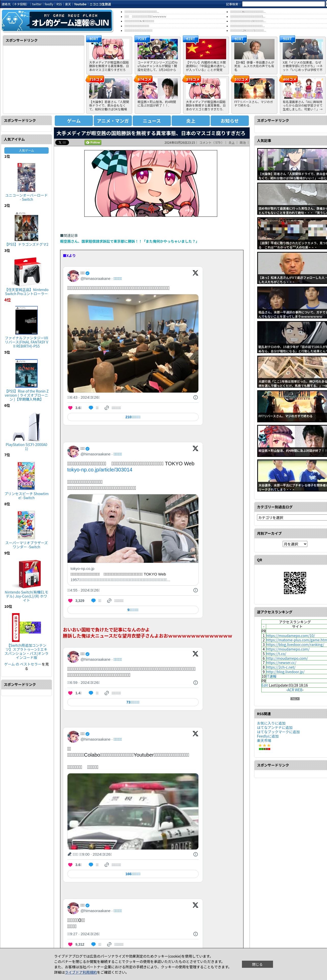Image resolution: width=327 pixels, height=980 pixels.
Task: Click reply bubble on the 4:55 tweet
Action: [93, 600]
